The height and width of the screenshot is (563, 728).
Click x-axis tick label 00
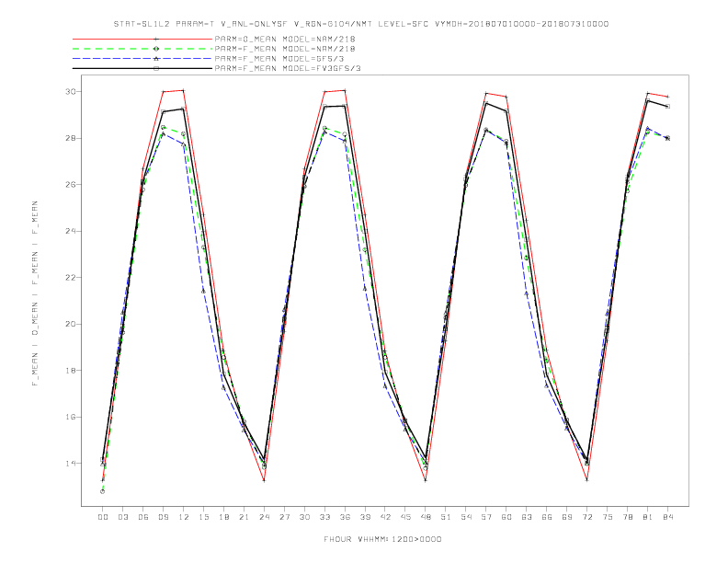[x=103, y=517]
